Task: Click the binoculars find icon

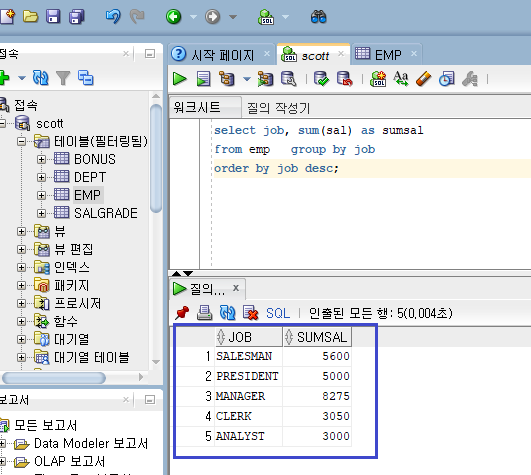Action: pos(318,17)
